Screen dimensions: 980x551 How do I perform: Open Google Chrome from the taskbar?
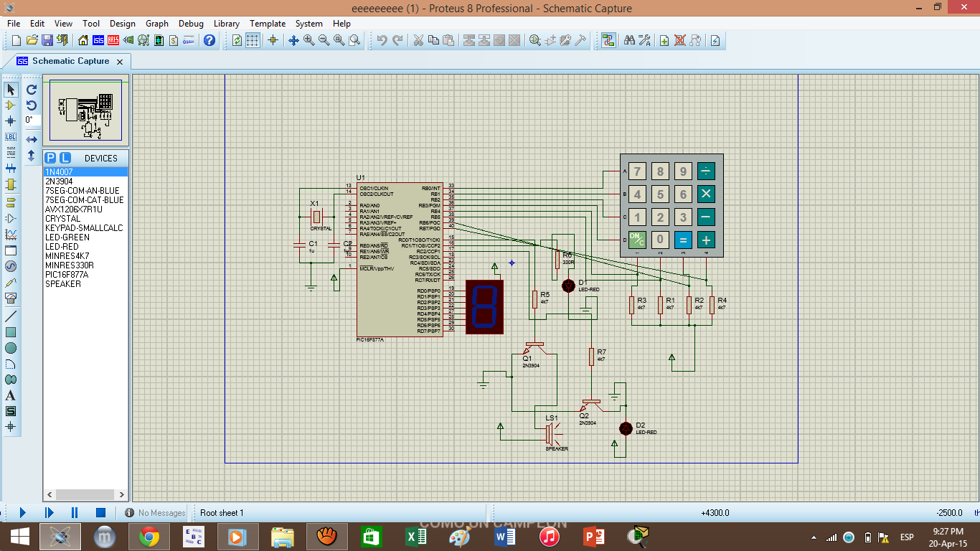pos(149,536)
